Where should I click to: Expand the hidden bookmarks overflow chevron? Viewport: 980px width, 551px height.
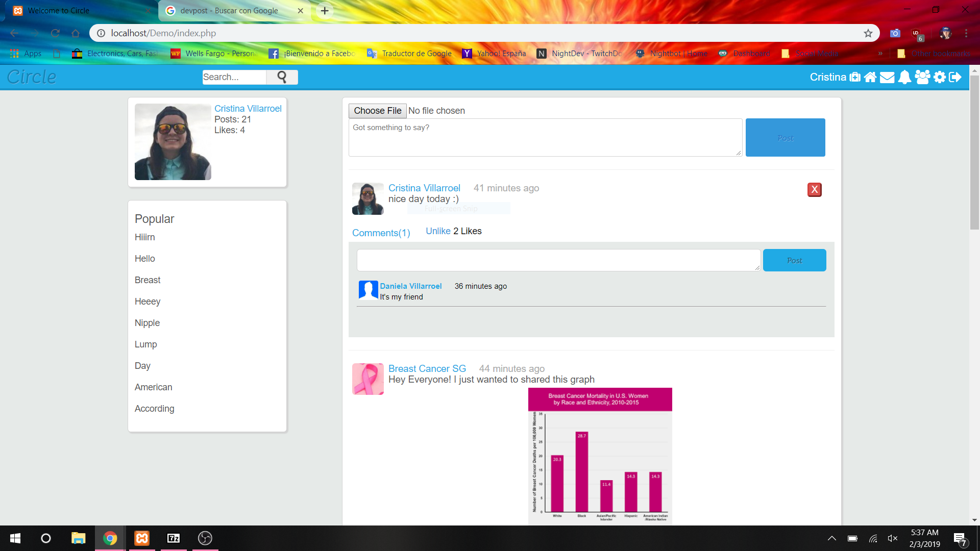point(880,54)
